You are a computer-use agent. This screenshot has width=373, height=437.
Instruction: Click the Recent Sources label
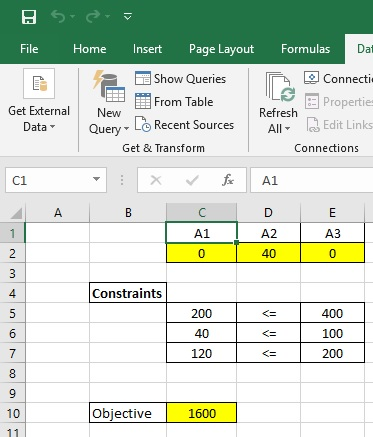coord(194,125)
